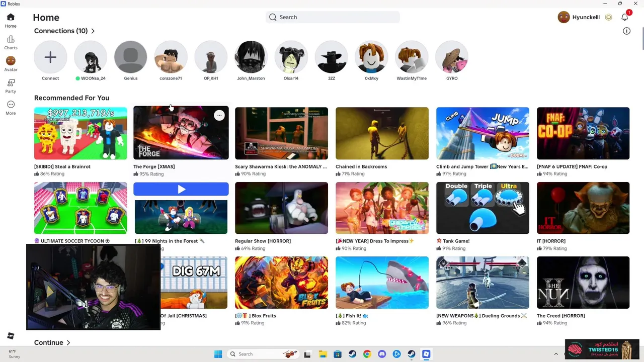Open Fish It! game tile
Viewport: 644px width, 362px height.
point(382,283)
